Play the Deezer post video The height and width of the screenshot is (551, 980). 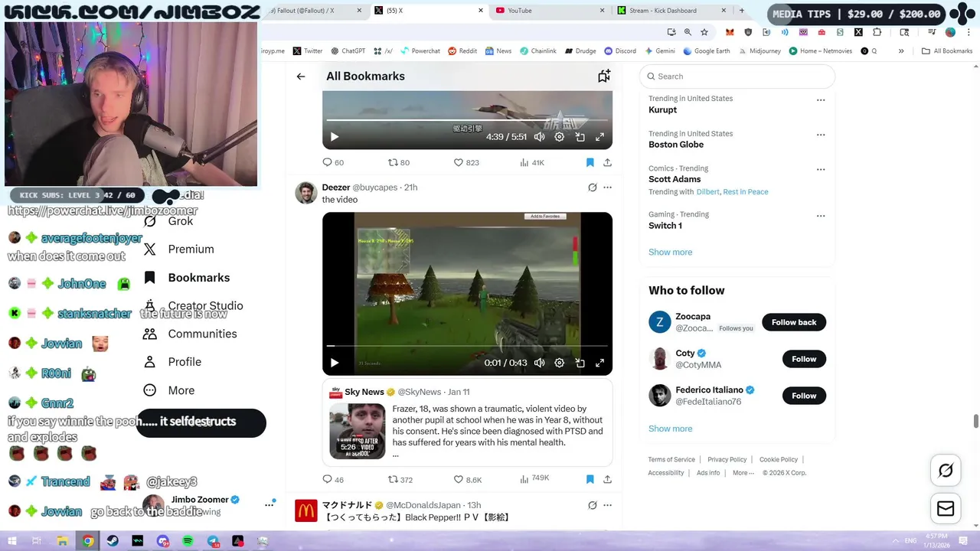(334, 363)
